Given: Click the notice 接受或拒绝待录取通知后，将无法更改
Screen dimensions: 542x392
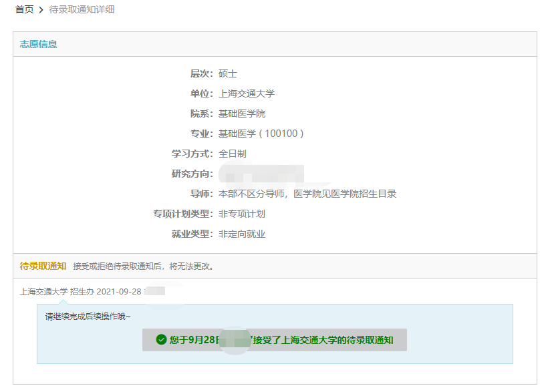Looking at the screenshot, I should click(144, 266).
